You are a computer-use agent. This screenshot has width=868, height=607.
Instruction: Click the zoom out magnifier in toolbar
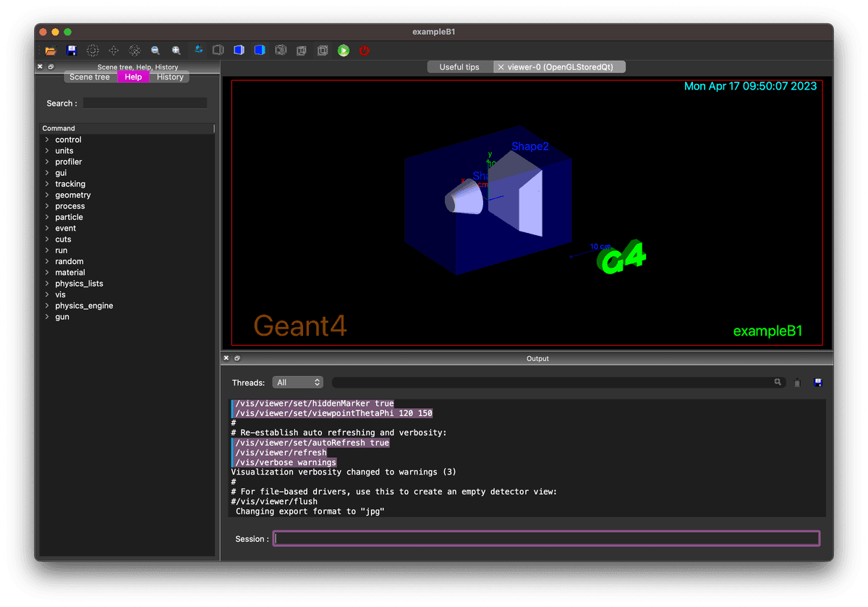click(x=156, y=51)
